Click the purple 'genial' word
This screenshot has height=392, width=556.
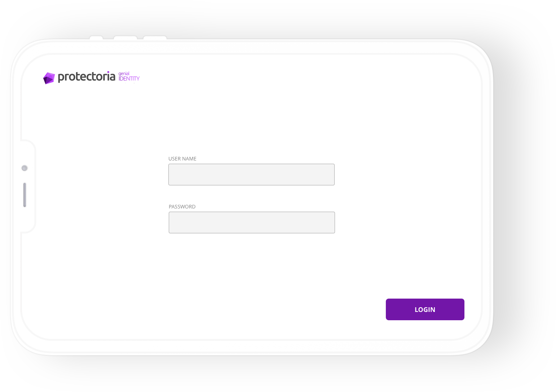(124, 74)
